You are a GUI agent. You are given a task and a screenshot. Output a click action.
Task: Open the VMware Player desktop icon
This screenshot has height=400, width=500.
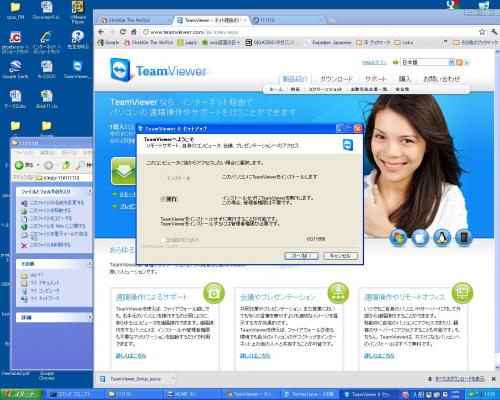point(78,12)
